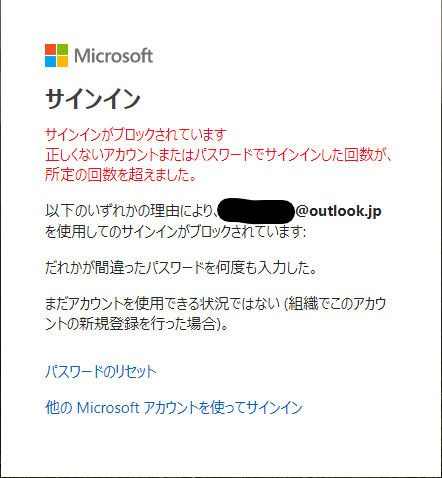Click the yellow square of Microsoft logo
The height and width of the screenshot is (478, 442).
(63, 62)
